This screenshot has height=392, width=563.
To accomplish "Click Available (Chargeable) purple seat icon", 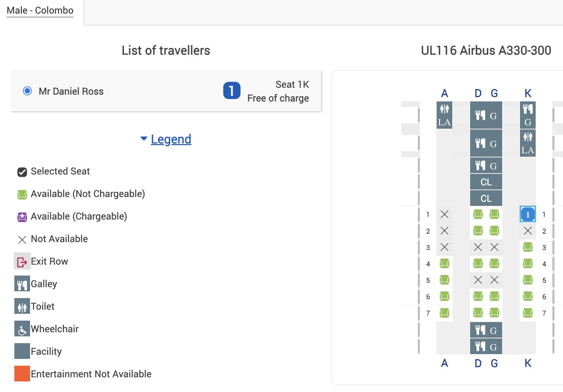I will [x=22, y=217].
